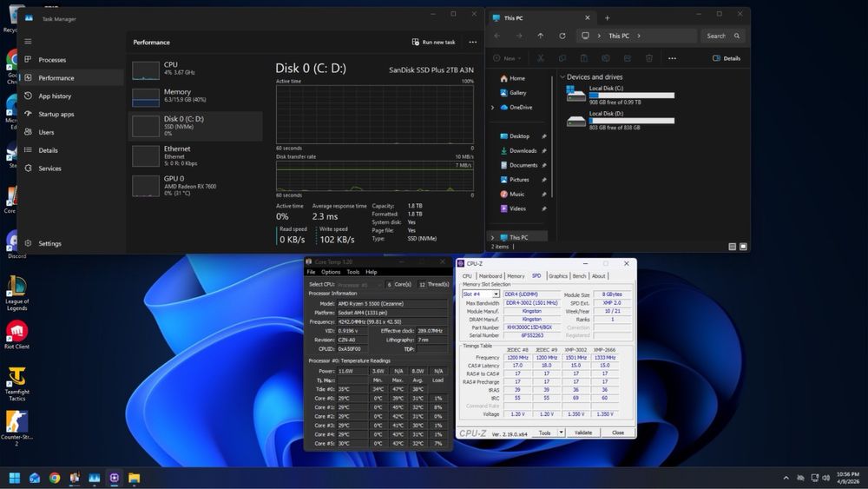Image resolution: width=868 pixels, height=489 pixels.
Task: Open File menu in Core Temp
Action: 311,272
